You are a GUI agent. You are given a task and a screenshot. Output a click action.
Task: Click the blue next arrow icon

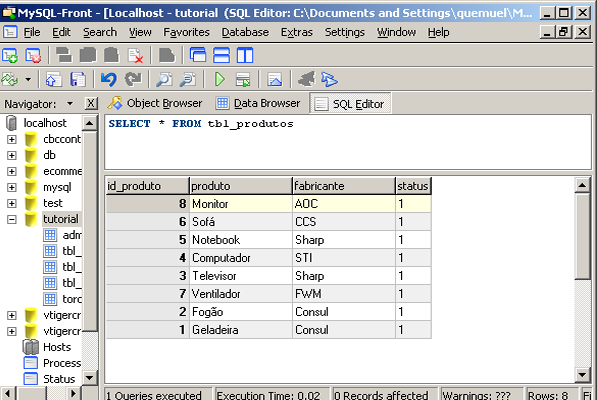(329, 80)
